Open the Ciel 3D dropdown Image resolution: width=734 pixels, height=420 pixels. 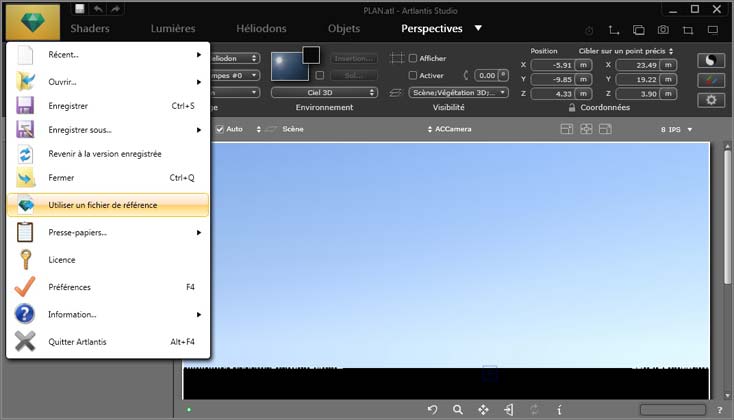pos(329,92)
